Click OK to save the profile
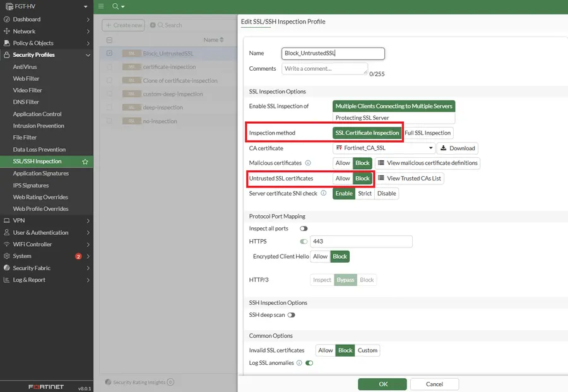 [382, 384]
